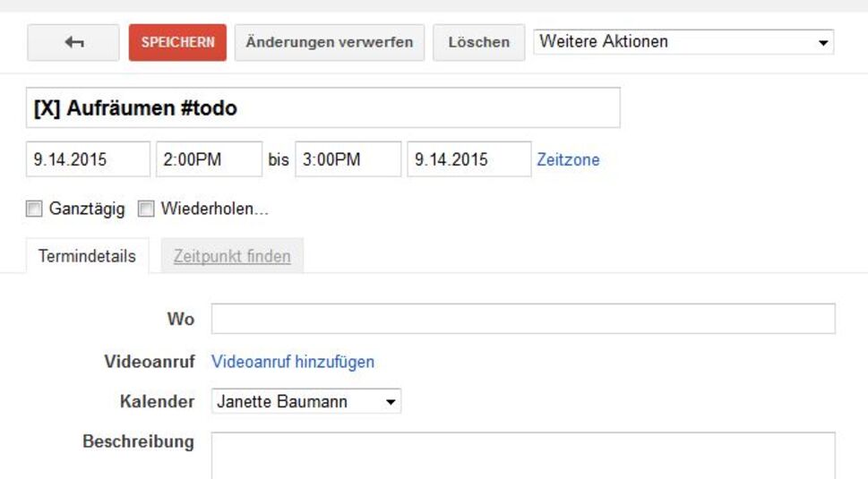
Task: Click the Beschreibung text area
Action: tap(523, 455)
